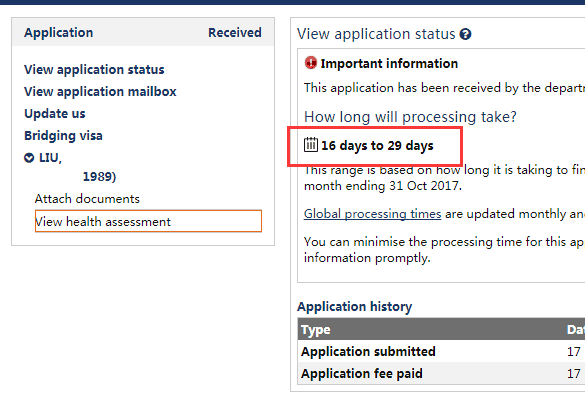585x403 pixels.
Task: Click the calendar icon beside processing days
Action: 310,145
